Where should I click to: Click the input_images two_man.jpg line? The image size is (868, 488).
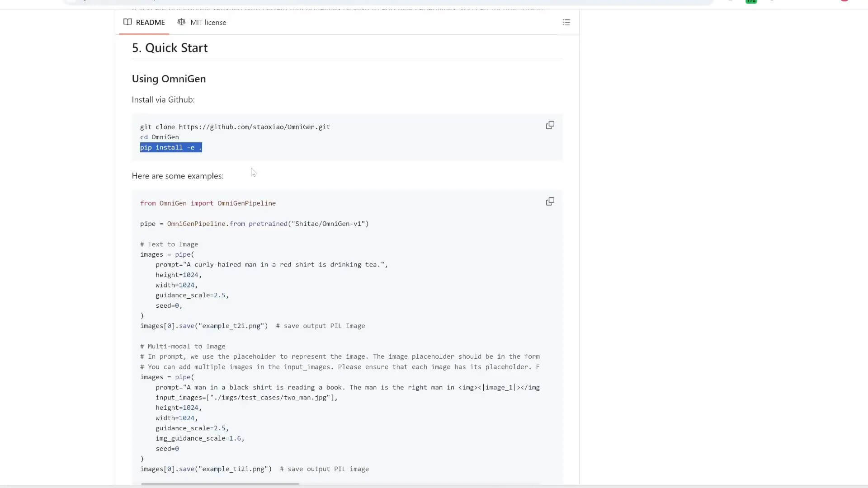click(x=246, y=398)
